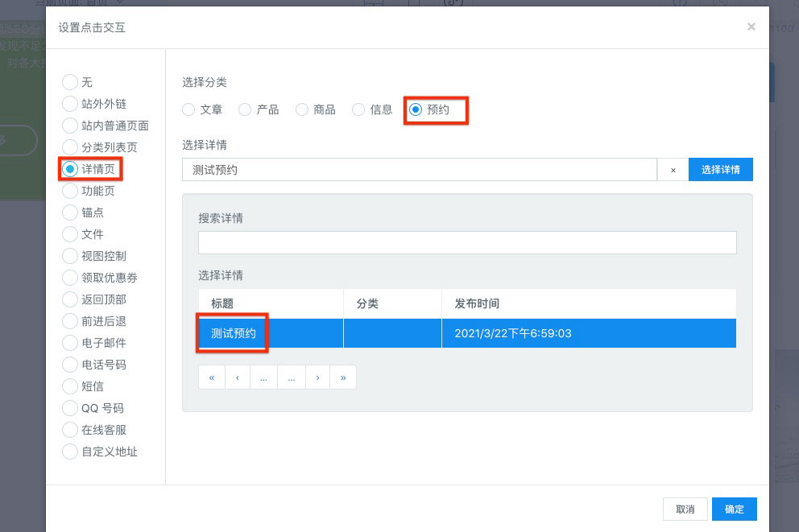Click the blue 选择详情 button
Viewport: 799px width, 532px height.
click(721, 170)
